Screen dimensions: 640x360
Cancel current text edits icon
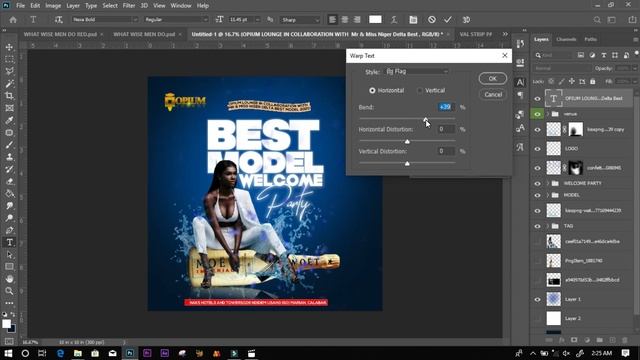tap(431, 20)
